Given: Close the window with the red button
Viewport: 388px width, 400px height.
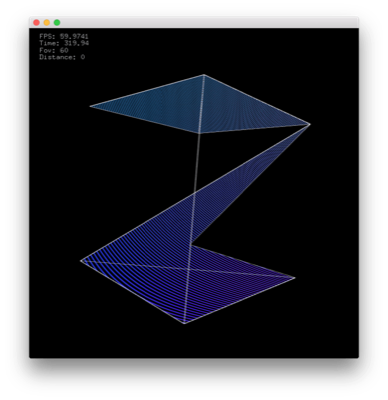Looking at the screenshot, I should (36, 23).
